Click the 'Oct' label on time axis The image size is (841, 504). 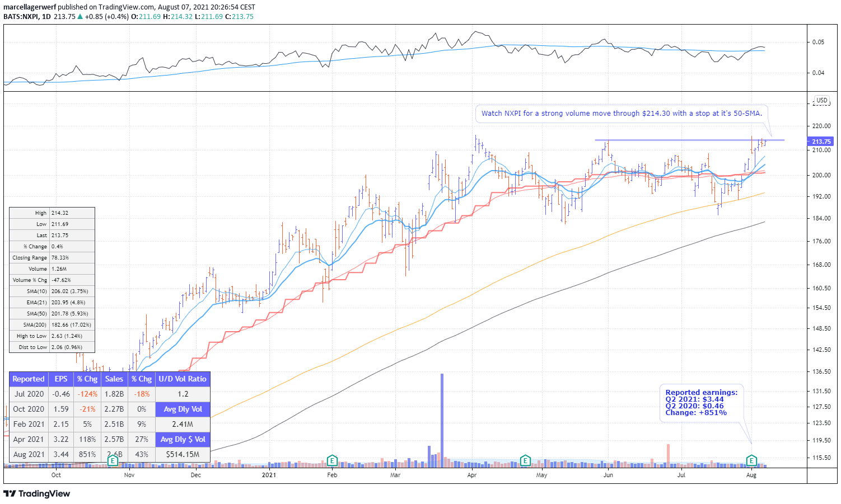tap(56, 475)
